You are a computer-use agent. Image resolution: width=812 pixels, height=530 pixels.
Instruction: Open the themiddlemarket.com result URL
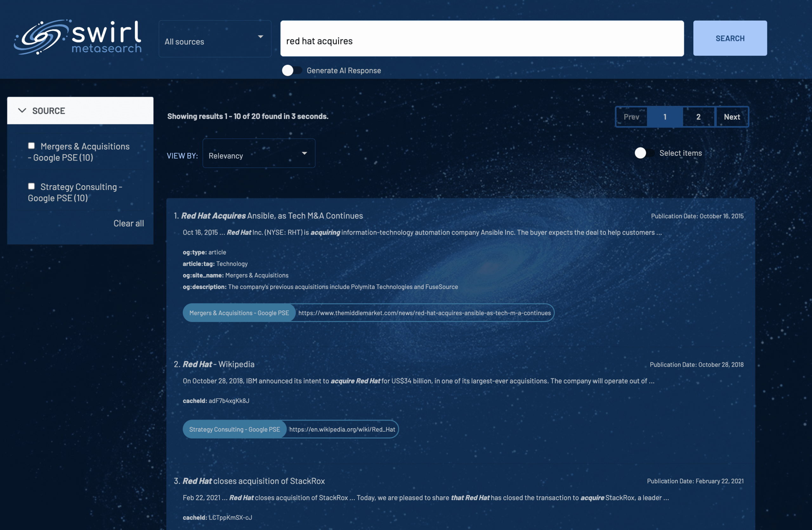click(424, 313)
